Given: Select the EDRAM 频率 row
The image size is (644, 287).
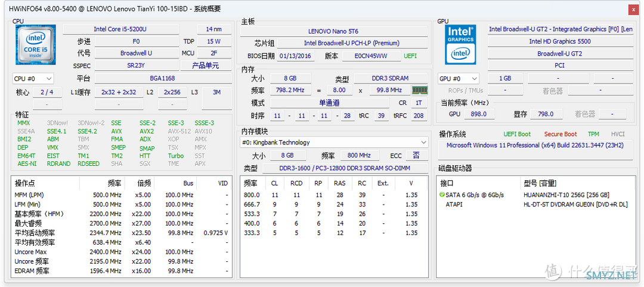Looking at the screenshot, I should tap(121, 271).
